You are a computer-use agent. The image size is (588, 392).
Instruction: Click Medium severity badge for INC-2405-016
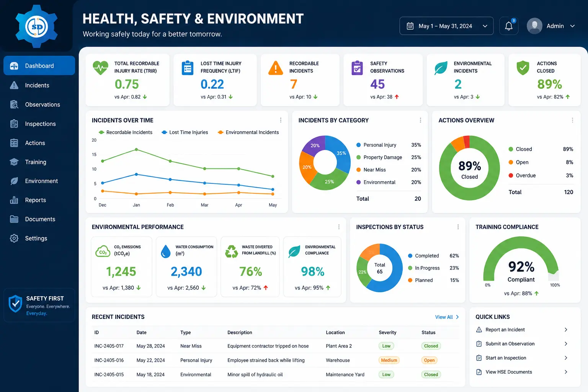(389, 360)
